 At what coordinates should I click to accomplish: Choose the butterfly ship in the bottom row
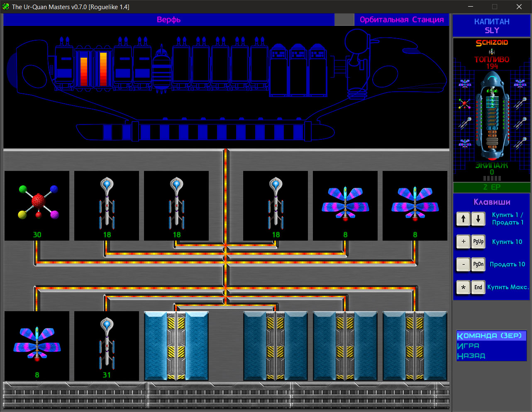[x=37, y=346]
